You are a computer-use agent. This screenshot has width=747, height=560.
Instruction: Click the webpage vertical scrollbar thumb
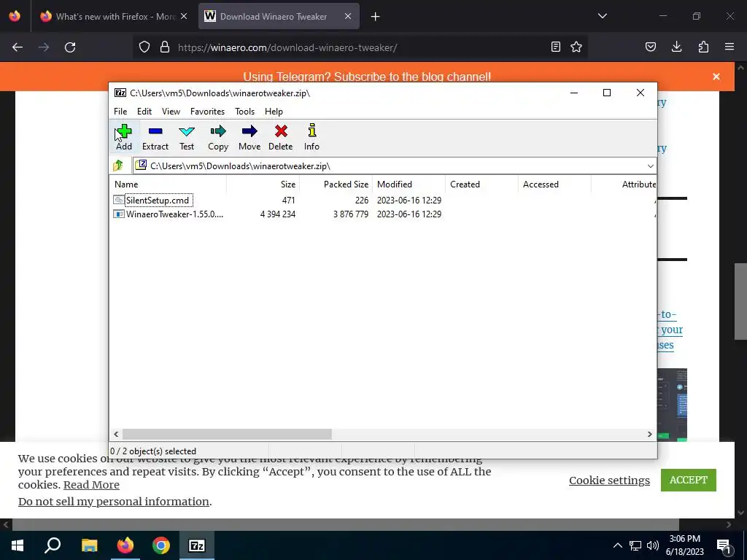740,301
